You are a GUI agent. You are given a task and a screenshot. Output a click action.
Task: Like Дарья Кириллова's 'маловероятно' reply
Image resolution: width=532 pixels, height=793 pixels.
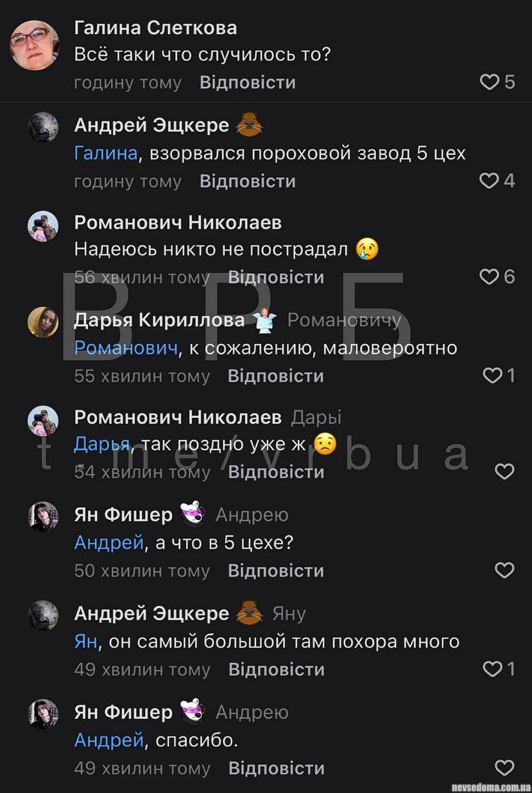[x=492, y=376]
